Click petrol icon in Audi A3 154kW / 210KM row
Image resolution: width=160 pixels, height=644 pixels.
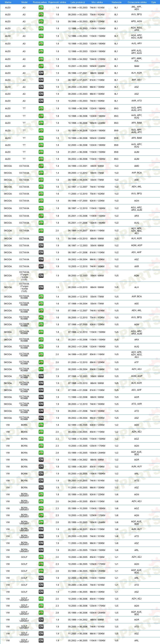click(41, 59)
